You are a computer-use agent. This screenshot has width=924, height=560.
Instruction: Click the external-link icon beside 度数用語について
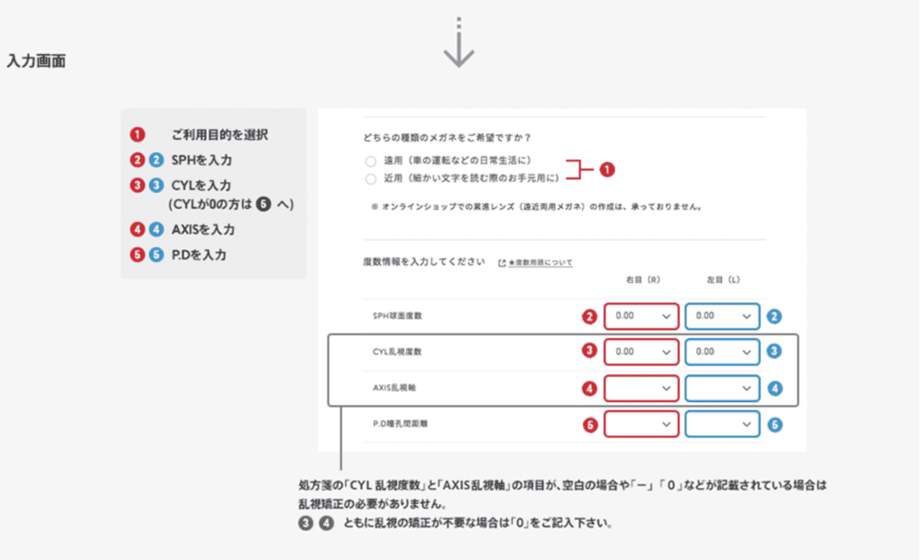502,262
